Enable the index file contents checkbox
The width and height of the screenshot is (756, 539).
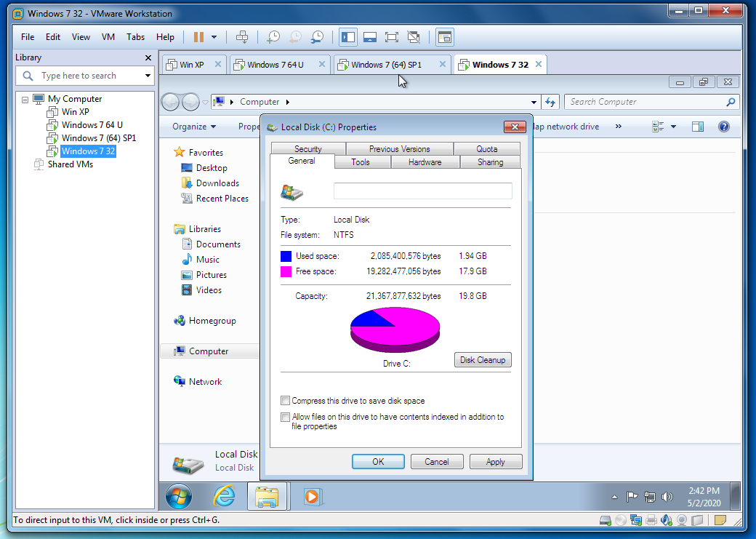click(x=286, y=417)
